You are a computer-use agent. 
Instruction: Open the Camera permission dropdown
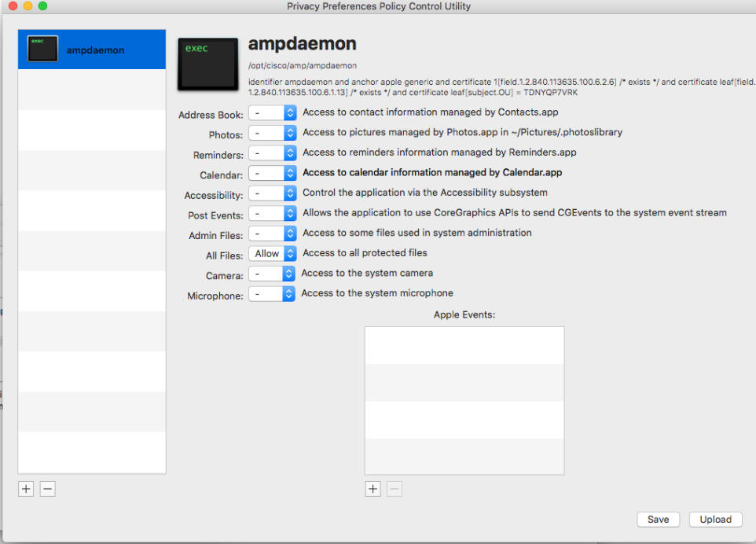271,274
